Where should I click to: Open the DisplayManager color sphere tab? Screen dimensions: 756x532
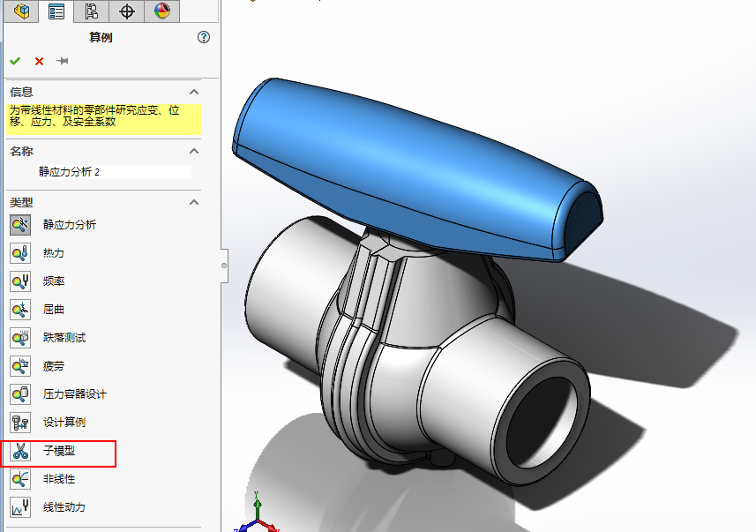coord(162,11)
